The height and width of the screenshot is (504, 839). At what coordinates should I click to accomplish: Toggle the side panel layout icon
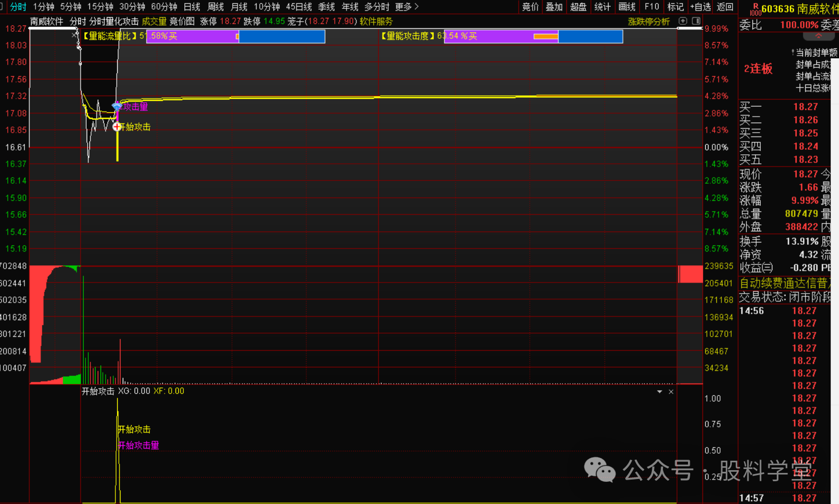[696, 21]
